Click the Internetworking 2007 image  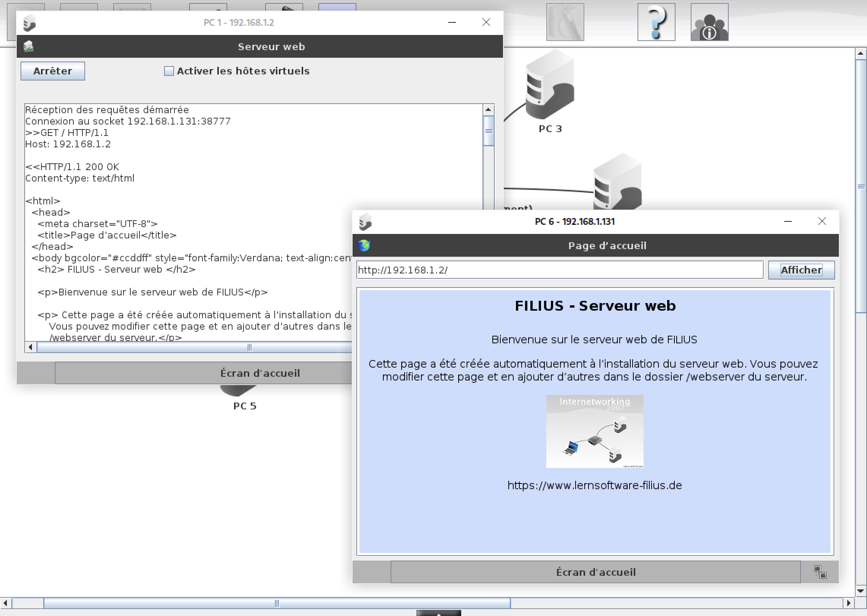(595, 431)
